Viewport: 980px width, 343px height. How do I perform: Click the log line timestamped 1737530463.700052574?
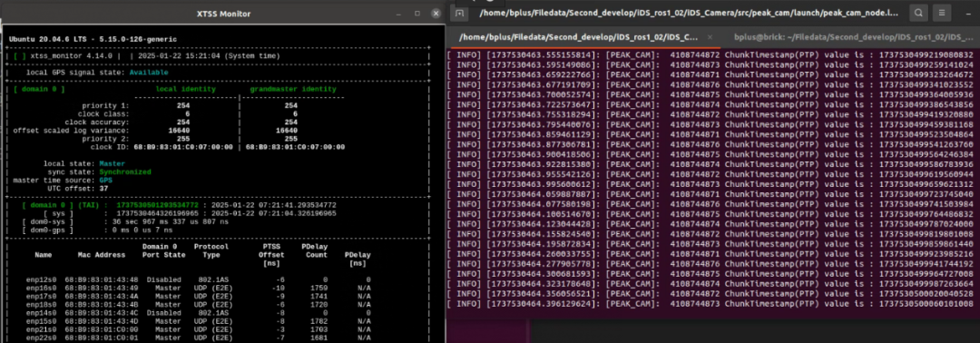(x=710, y=94)
